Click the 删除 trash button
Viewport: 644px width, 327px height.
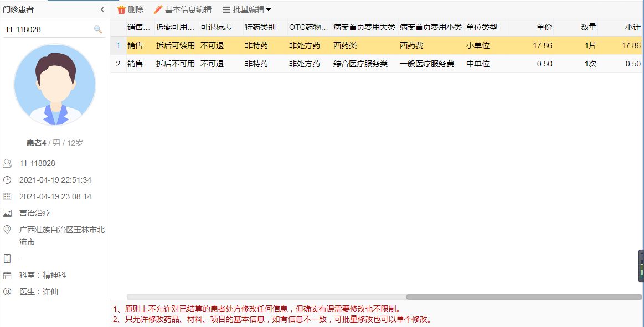pyautogui.click(x=130, y=9)
